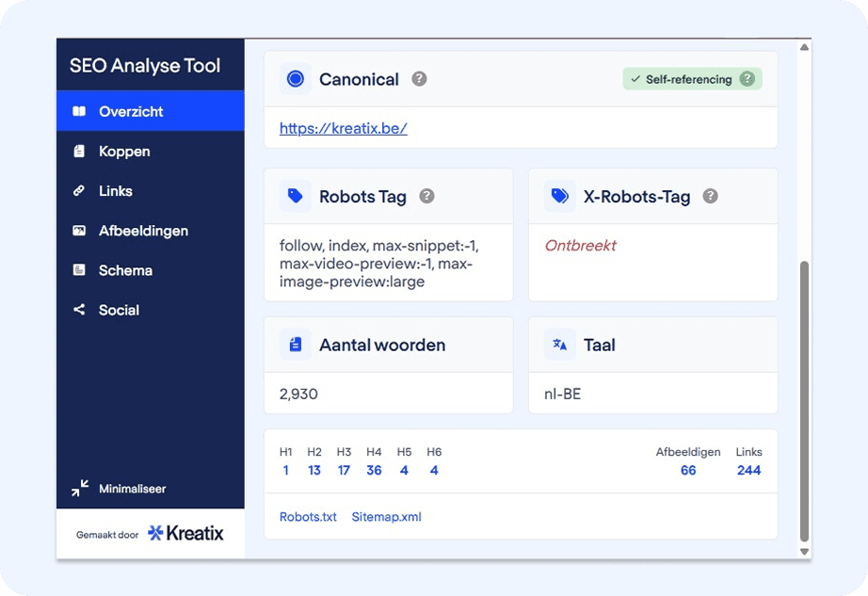
Task: Open the Schema sidebar item
Action: (124, 270)
